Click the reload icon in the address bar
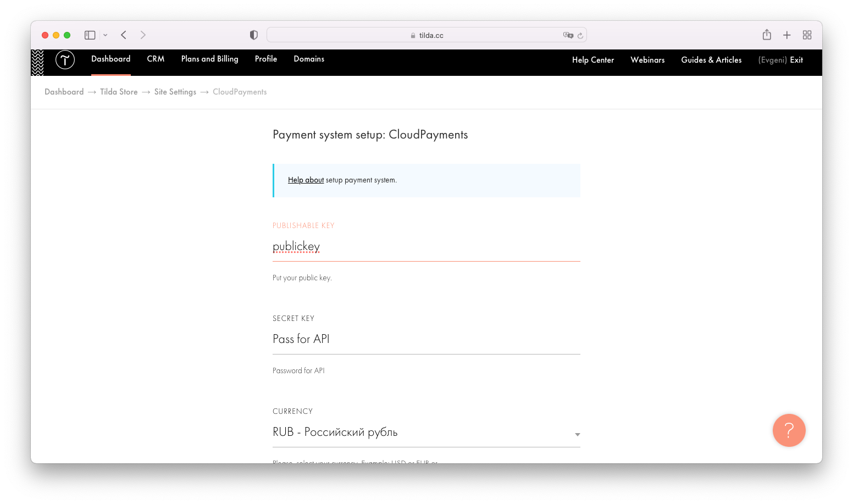Image resolution: width=853 pixels, height=504 pixels. [x=580, y=35]
